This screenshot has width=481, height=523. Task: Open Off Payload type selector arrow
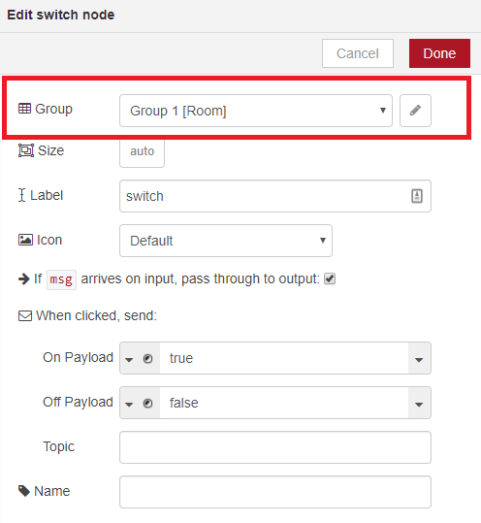(x=129, y=404)
